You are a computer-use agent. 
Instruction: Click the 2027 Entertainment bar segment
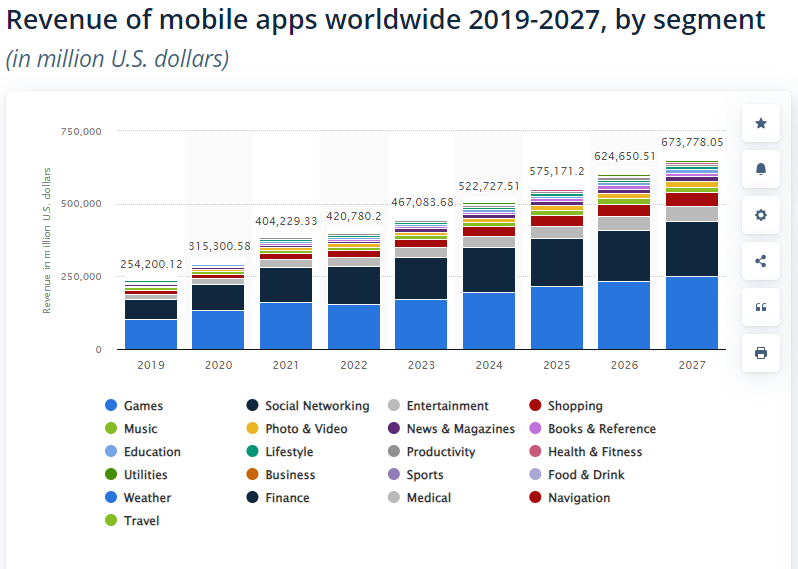pos(692,214)
